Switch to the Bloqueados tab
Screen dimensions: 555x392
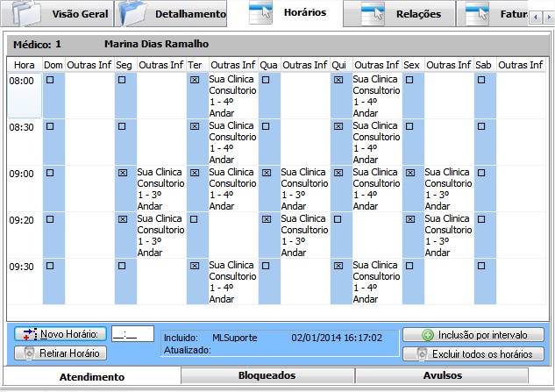point(267,375)
